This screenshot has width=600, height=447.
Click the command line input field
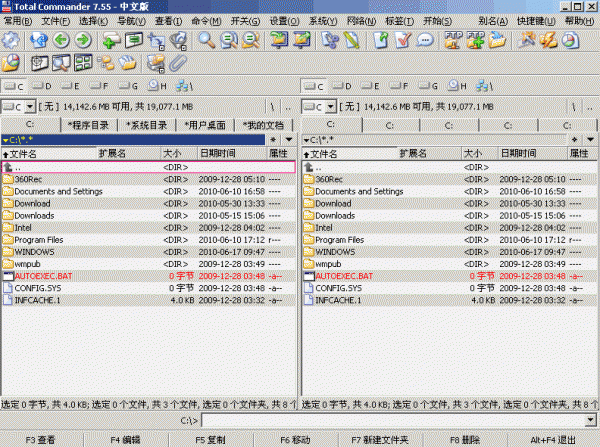click(394, 420)
